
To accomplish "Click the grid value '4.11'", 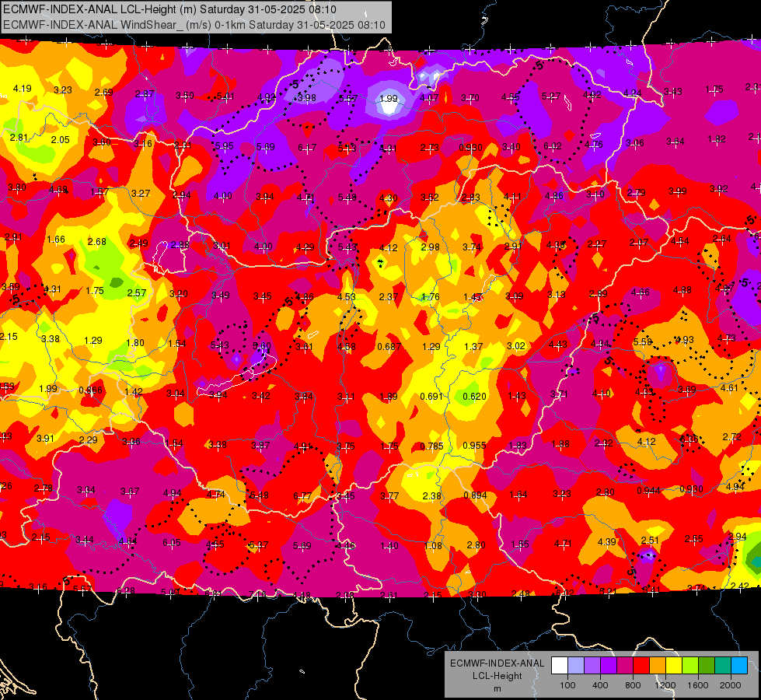I will [512, 197].
